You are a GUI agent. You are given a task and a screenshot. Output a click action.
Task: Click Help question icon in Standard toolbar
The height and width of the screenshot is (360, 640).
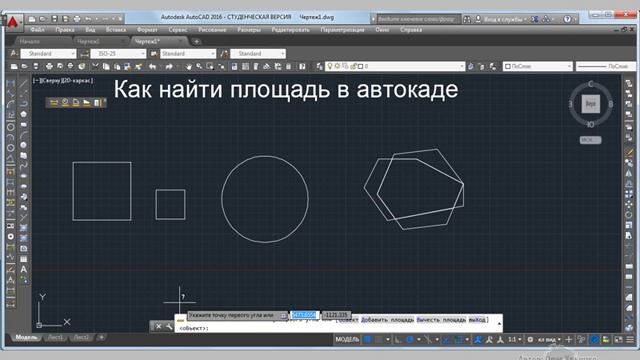(x=302, y=66)
